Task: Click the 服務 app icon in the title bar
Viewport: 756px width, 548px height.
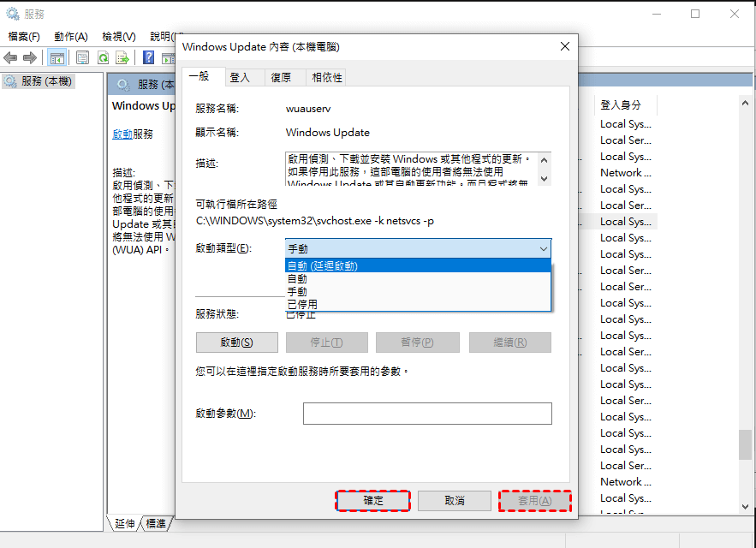Action: point(13,14)
